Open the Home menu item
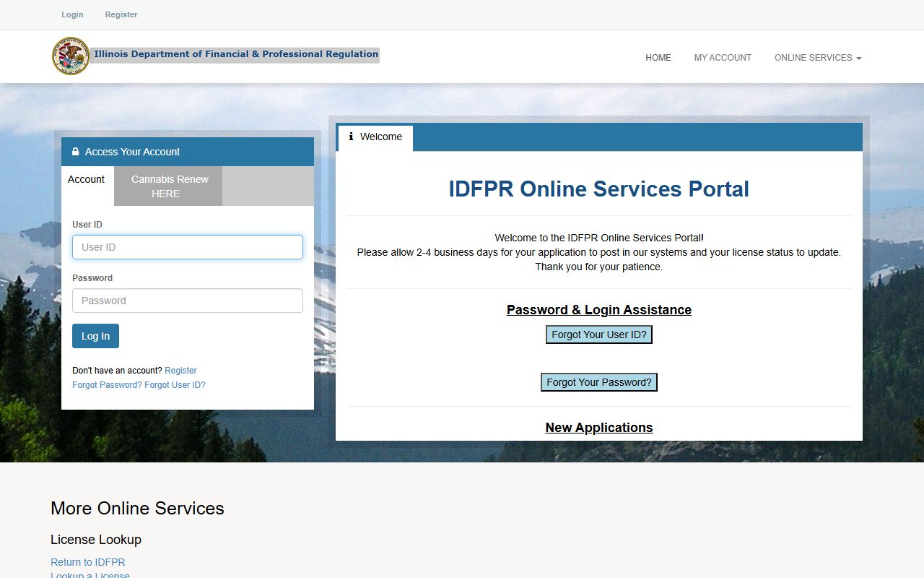924x578 pixels. pyautogui.click(x=658, y=58)
